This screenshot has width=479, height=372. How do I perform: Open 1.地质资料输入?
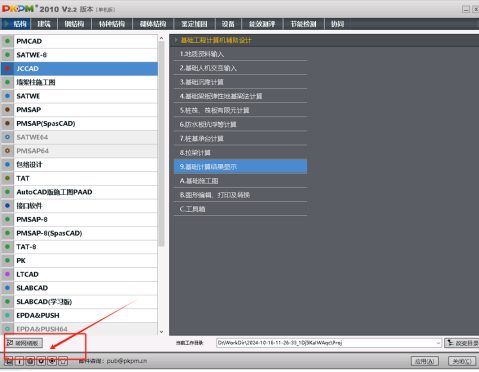240,54
